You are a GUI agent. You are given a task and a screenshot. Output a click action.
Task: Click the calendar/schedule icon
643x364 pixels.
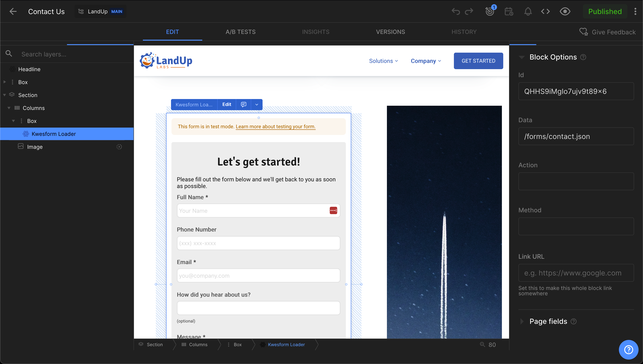click(x=509, y=11)
